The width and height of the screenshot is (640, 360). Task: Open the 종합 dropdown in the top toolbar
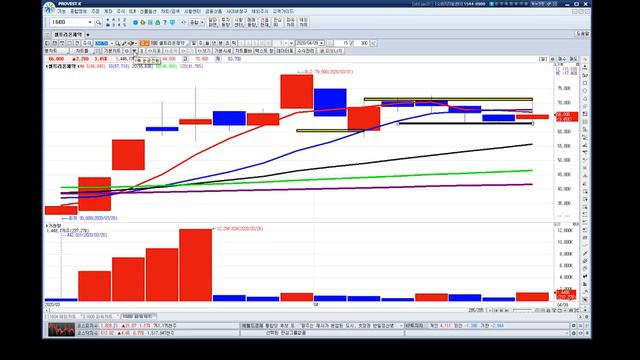(196, 22)
